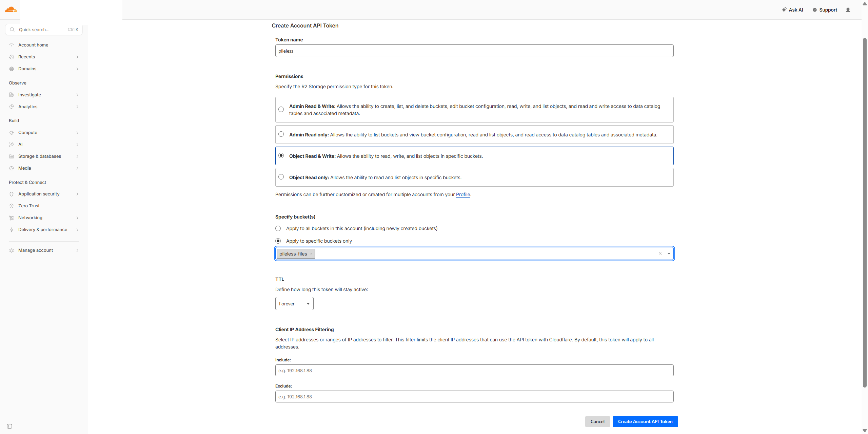Expand the Storage & databases chevron
Screen dimensions: 868x434
point(77,156)
